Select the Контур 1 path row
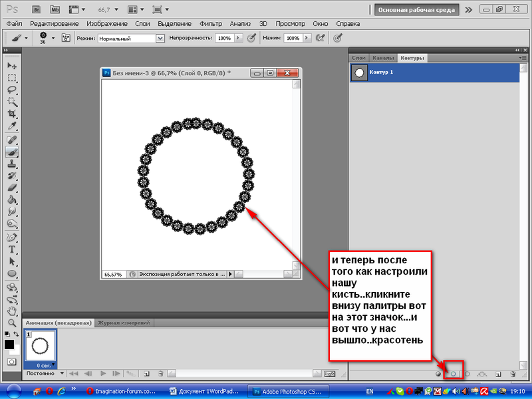Screen dimensions: 532x399 [435, 72]
